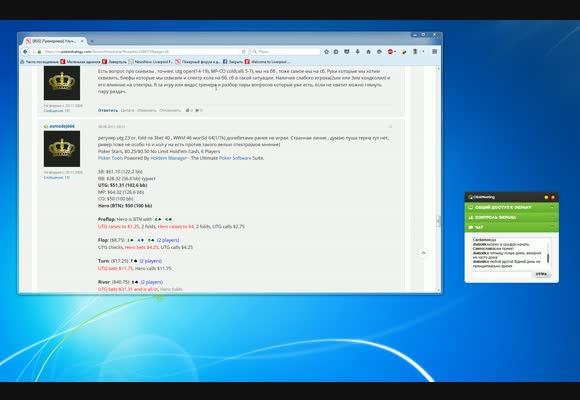Click the red Adblock stop-sign icon

(x=390, y=52)
